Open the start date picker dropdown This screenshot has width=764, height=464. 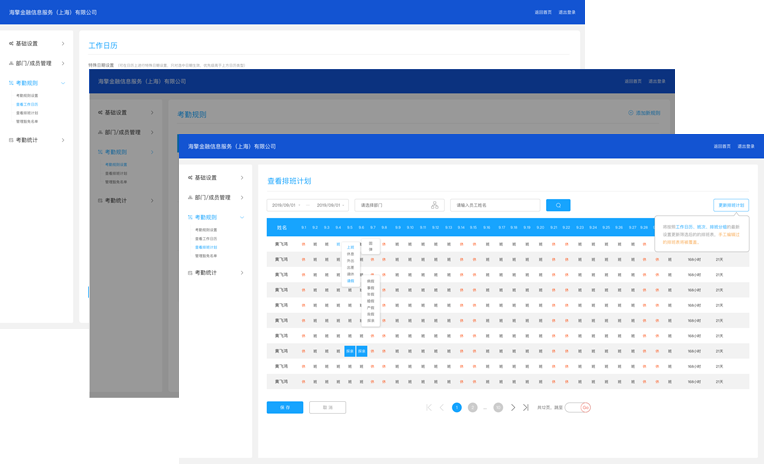pyautogui.click(x=286, y=205)
